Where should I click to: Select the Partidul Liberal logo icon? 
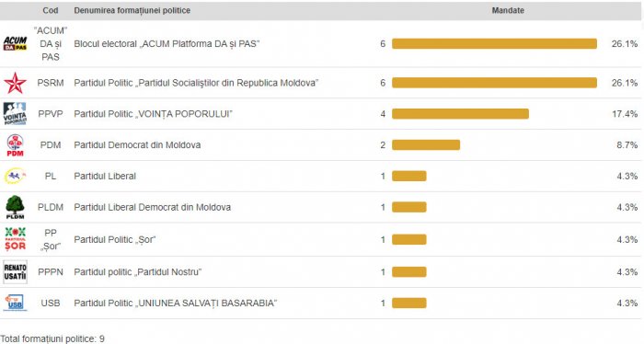point(16,176)
